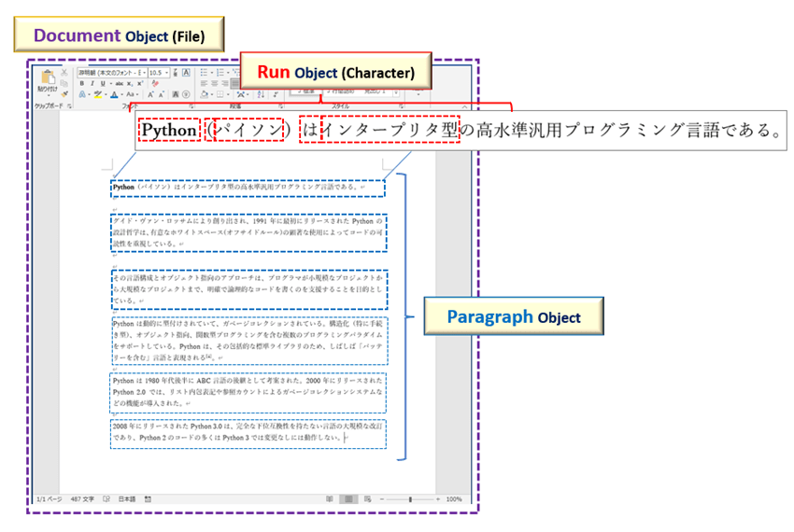Toggle superscript x² button
The image size is (794, 532).
pyautogui.click(x=140, y=83)
